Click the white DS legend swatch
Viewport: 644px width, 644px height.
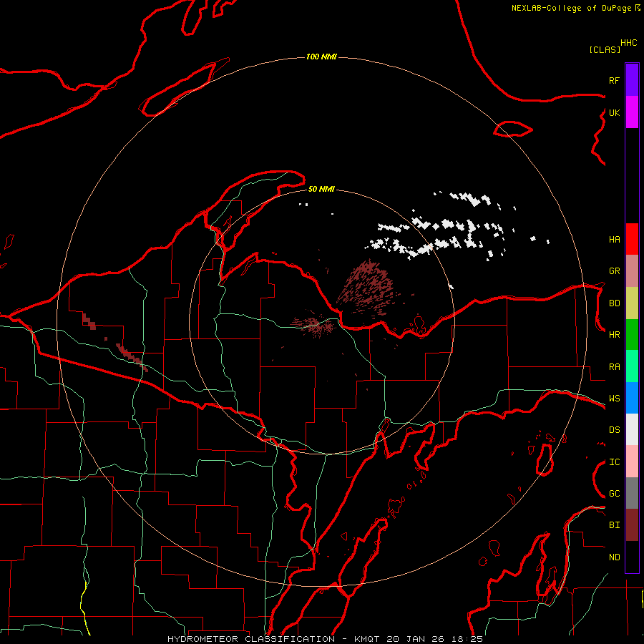pos(632,429)
